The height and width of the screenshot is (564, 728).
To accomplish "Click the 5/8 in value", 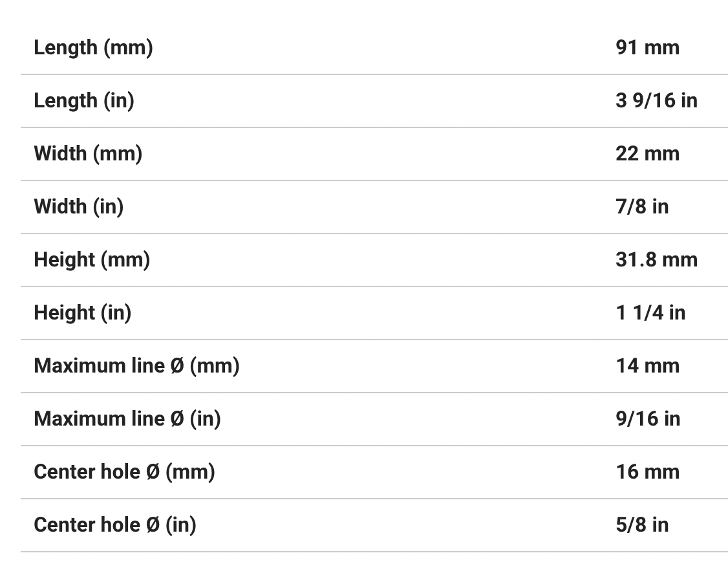I will pos(642,525).
